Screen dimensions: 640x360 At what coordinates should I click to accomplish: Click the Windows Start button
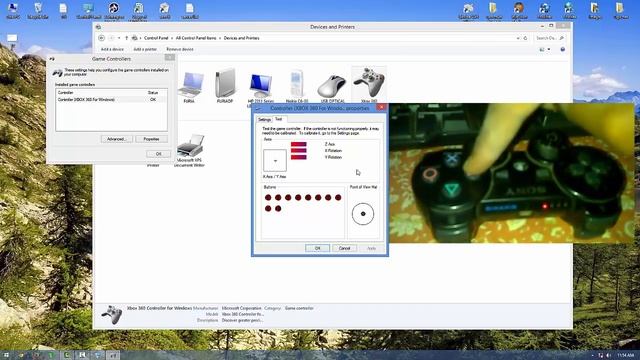(6, 355)
